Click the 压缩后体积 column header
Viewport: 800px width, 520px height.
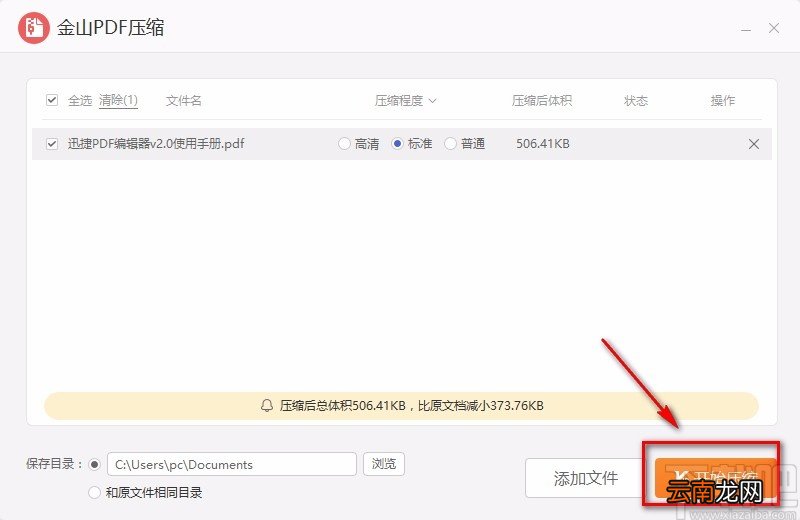pyautogui.click(x=542, y=101)
